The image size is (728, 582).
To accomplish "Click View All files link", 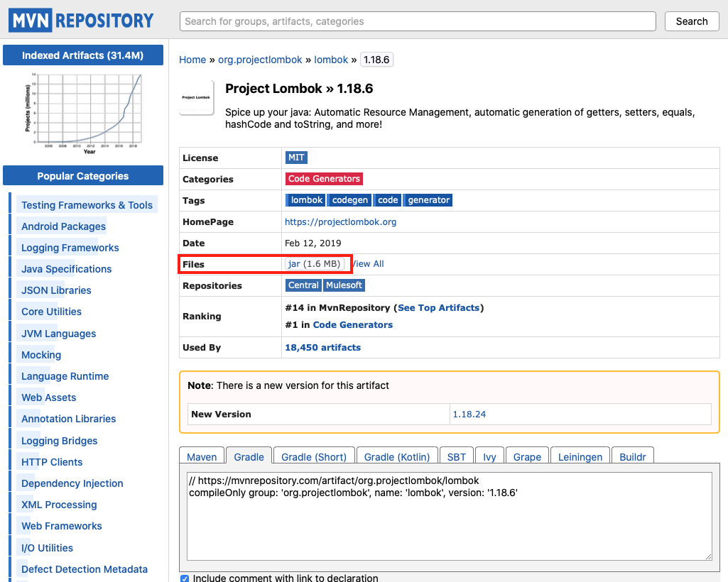I will [x=368, y=263].
